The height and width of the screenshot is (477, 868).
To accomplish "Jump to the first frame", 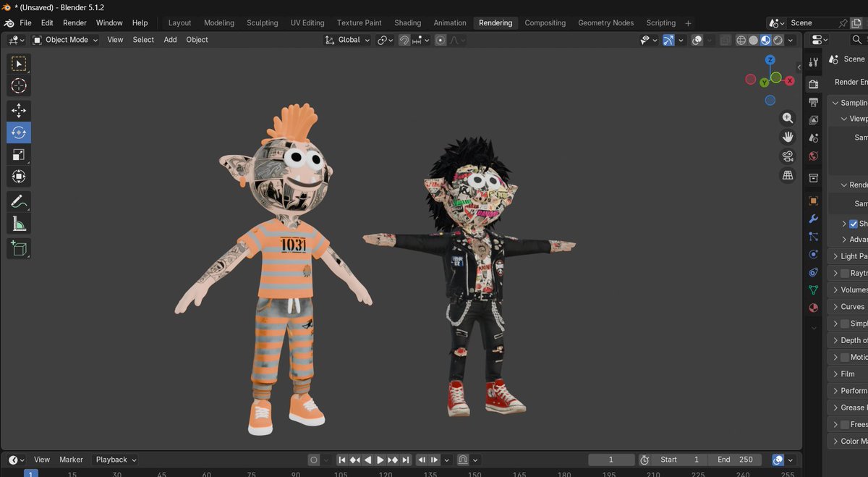I will 342,460.
